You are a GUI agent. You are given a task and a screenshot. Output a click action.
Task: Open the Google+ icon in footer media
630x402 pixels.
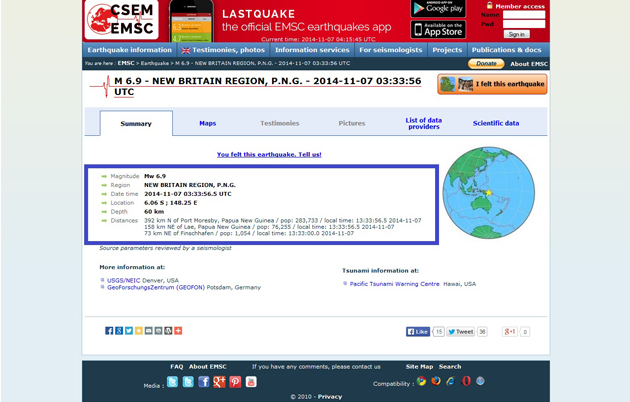pyautogui.click(x=219, y=382)
